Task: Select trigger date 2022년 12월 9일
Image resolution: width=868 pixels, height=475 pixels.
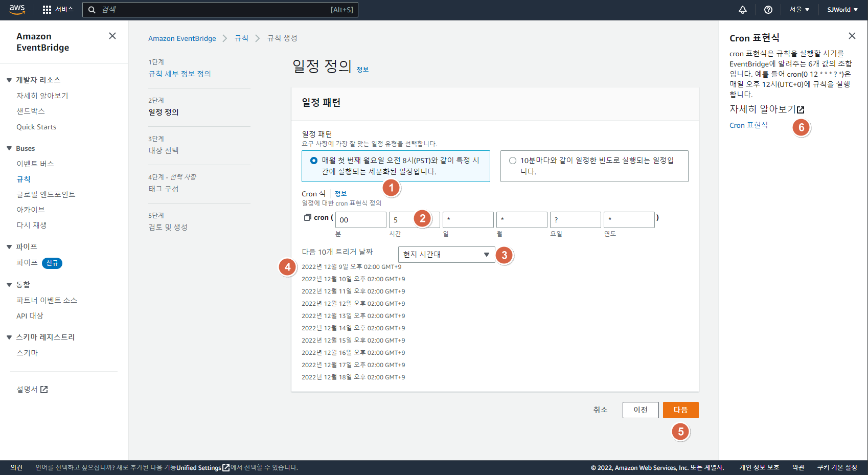Action: pos(352,267)
